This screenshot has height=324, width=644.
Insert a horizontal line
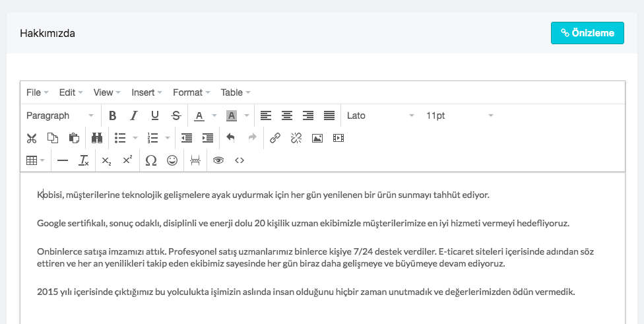[x=63, y=160]
